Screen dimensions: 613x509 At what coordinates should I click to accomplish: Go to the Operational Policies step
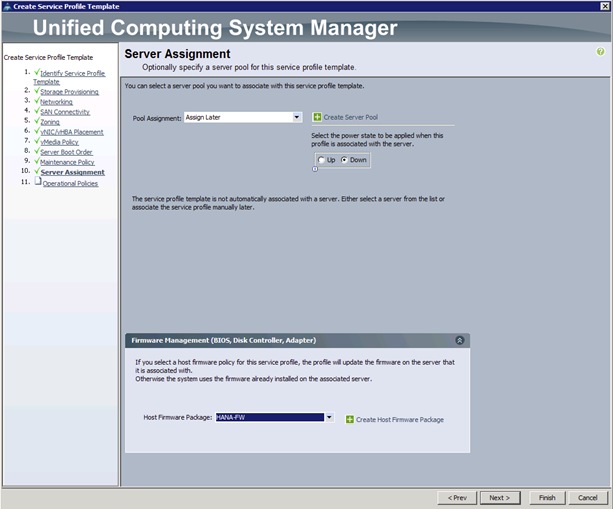point(70,184)
